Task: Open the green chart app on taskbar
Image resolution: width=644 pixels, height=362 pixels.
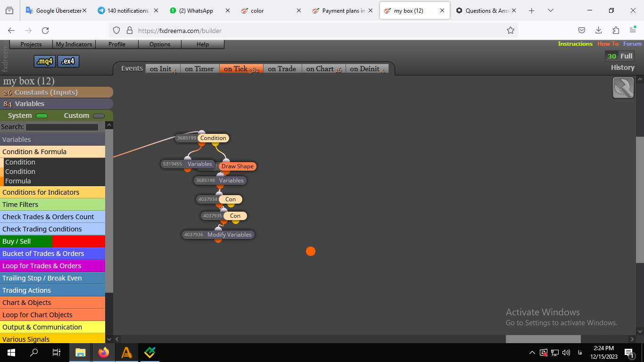Action: (149, 352)
